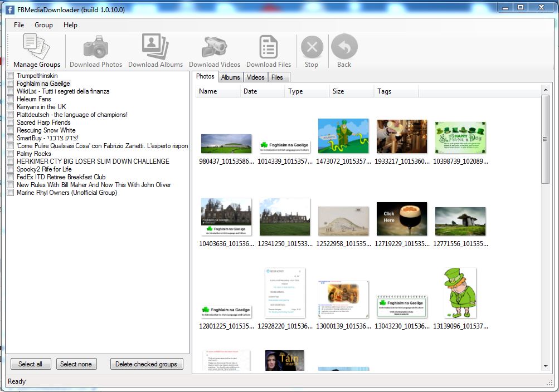The image size is (559, 392).
Task: Click the Delete checked groups button
Action: 146,364
